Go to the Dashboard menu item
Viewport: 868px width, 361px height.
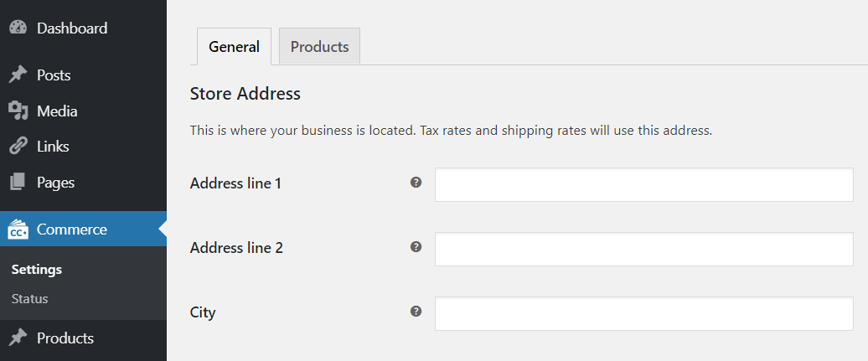(x=72, y=28)
